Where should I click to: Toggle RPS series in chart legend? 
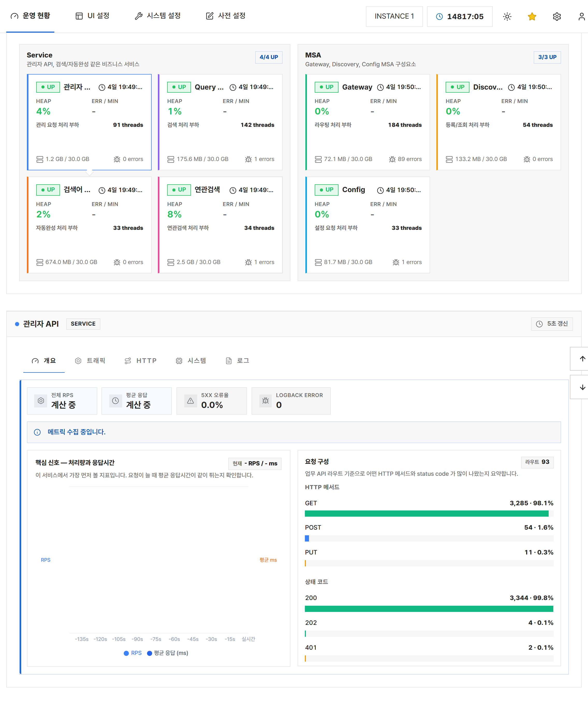pos(133,653)
